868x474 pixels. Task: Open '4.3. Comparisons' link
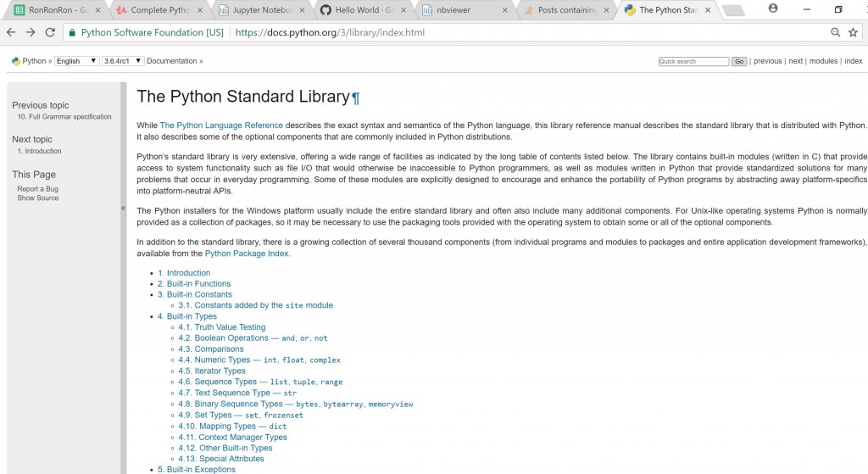(211, 349)
